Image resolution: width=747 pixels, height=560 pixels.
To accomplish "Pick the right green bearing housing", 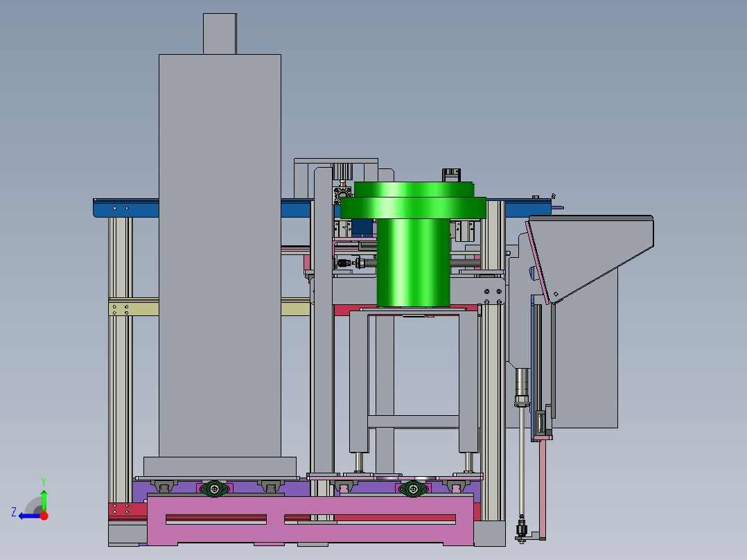I will [413, 489].
